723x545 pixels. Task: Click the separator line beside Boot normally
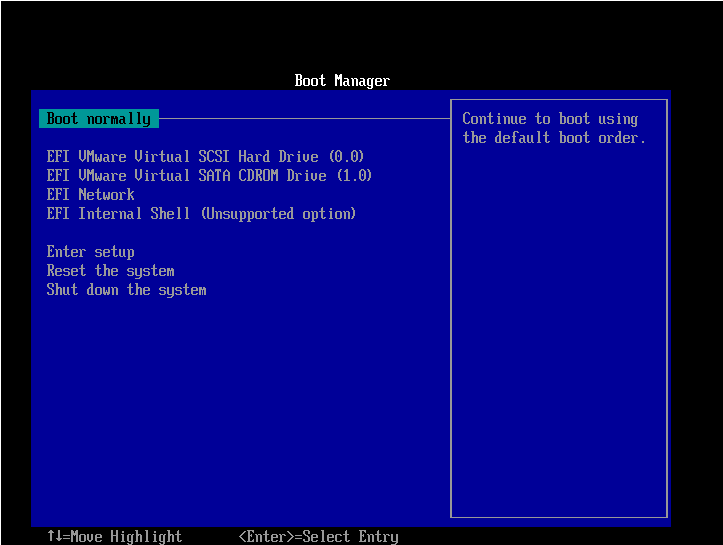point(300,119)
